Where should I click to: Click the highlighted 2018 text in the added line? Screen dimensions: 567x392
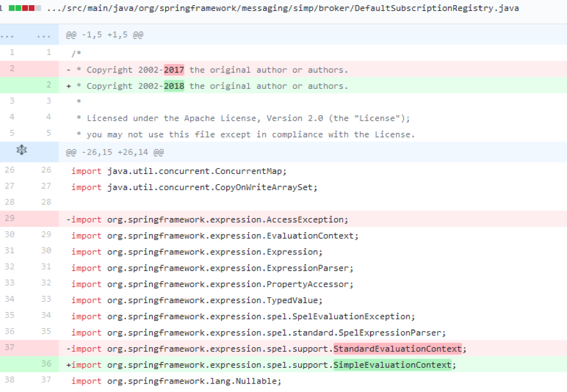click(x=173, y=85)
